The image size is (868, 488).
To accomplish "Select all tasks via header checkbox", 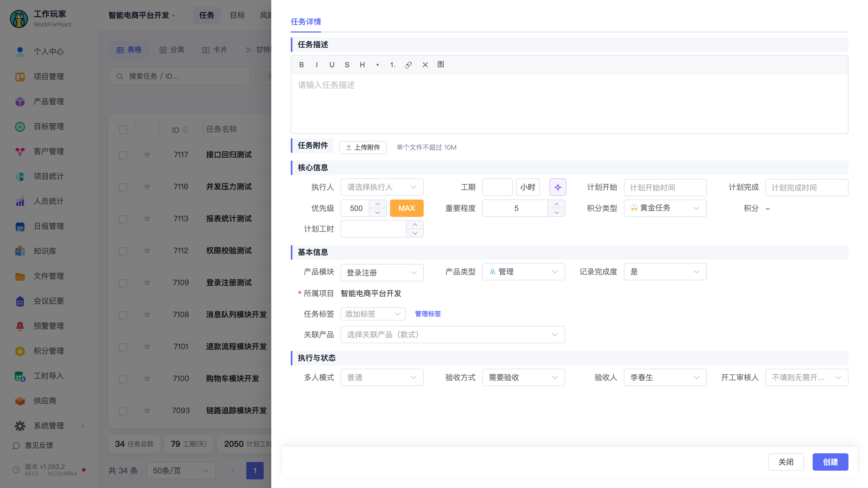I will click(123, 130).
